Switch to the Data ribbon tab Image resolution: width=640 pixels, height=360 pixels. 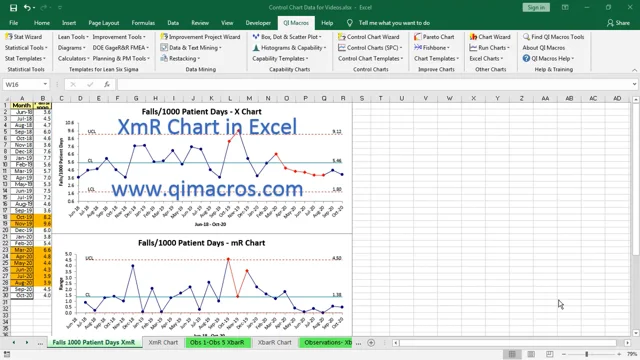pos(173,23)
